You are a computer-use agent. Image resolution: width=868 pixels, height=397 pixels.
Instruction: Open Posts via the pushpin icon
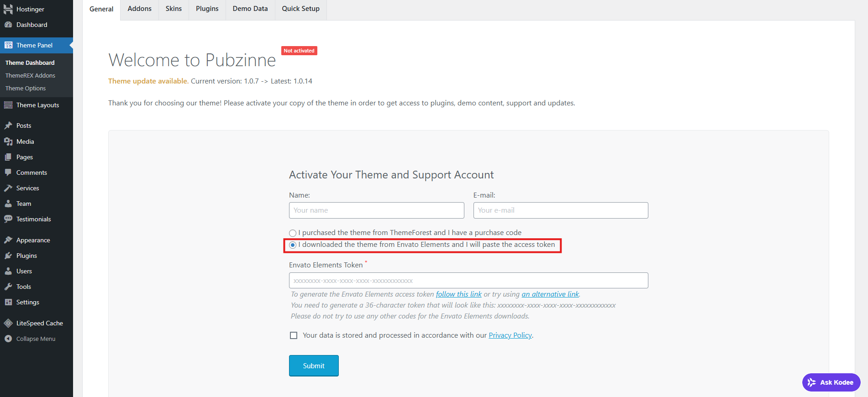(8, 125)
